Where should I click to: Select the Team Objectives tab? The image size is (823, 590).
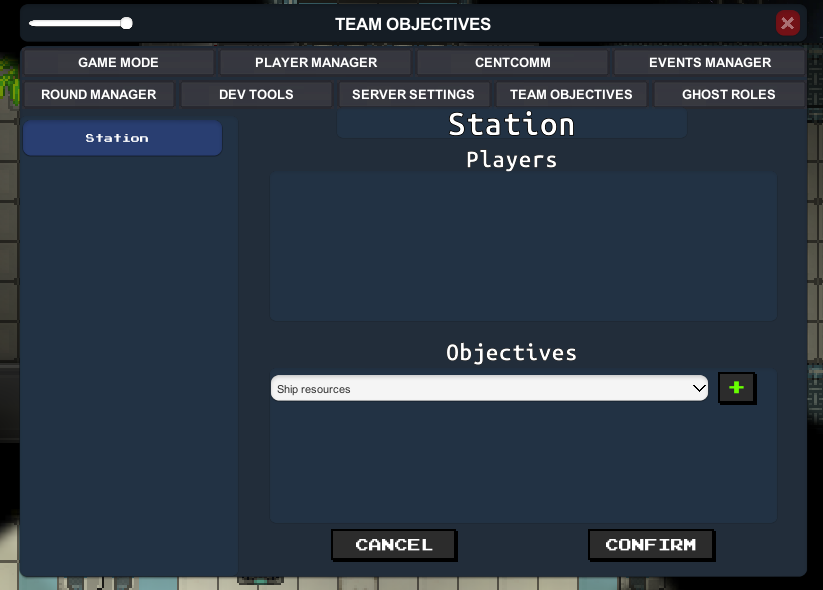click(x=571, y=94)
